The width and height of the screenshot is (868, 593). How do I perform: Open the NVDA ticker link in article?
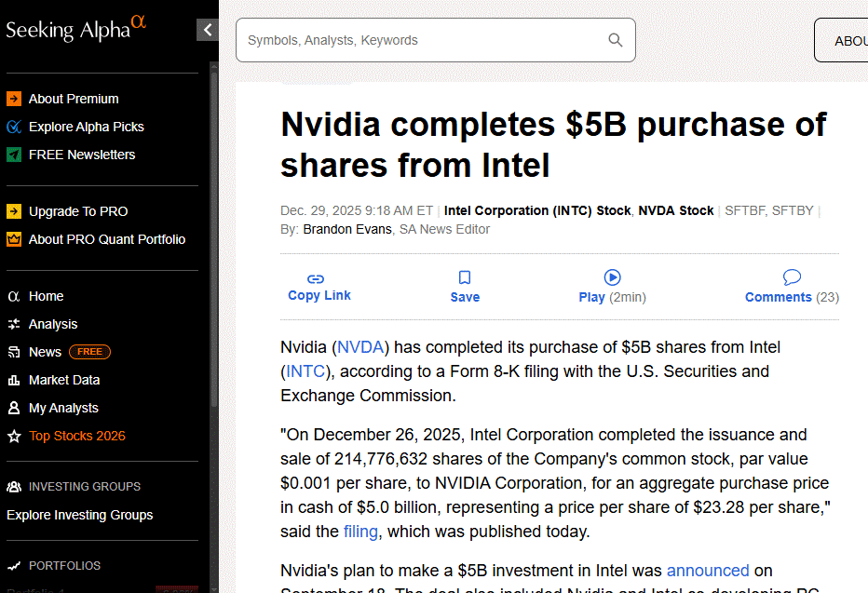pyautogui.click(x=360, y=347)
